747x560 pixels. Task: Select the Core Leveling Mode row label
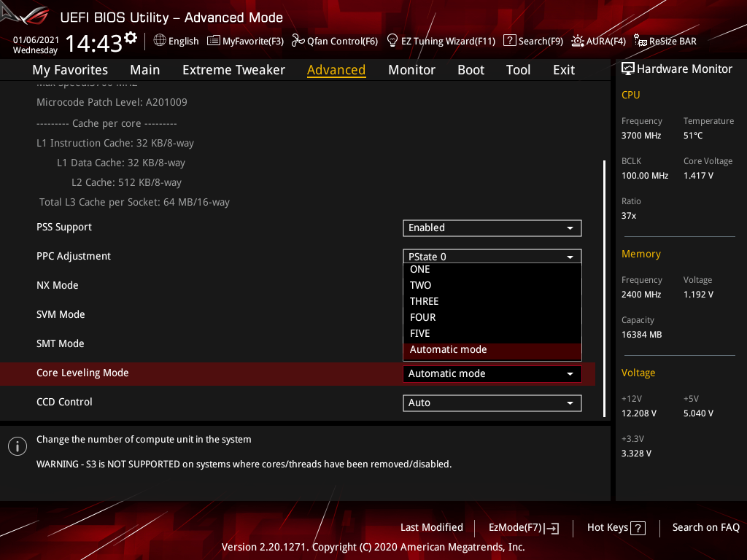pyautogui.click(x=82, y=373)
